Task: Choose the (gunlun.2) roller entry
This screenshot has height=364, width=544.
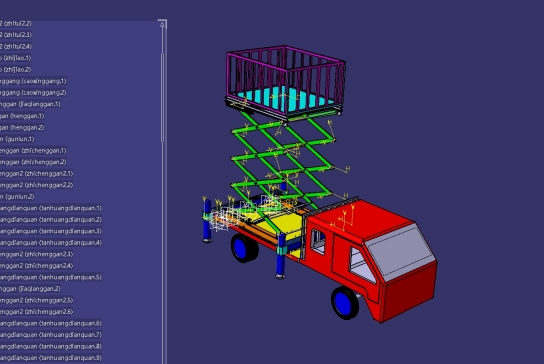Action: pyautogui.click(x=17, y=196)
